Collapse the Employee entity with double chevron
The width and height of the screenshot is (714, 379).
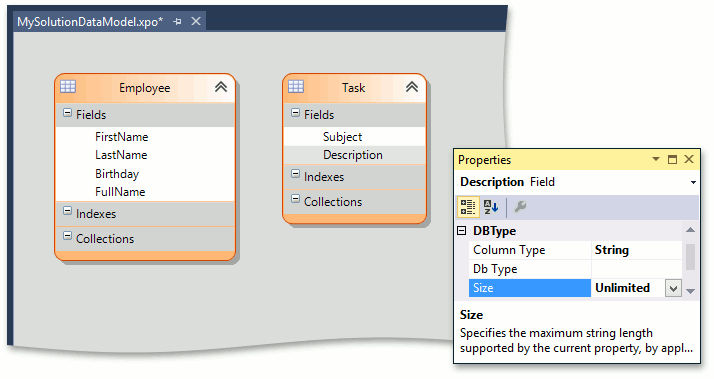click(x=221, y=87)
